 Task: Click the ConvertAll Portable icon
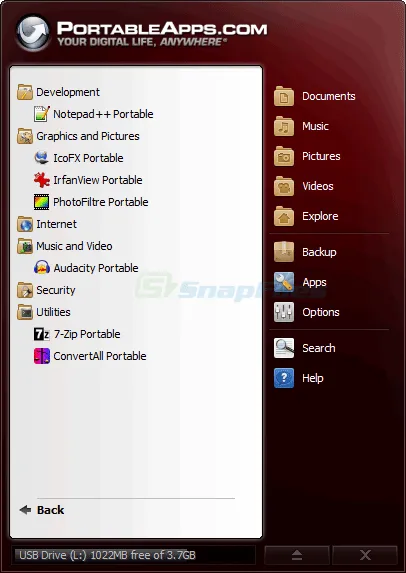[x=42, y=356]
